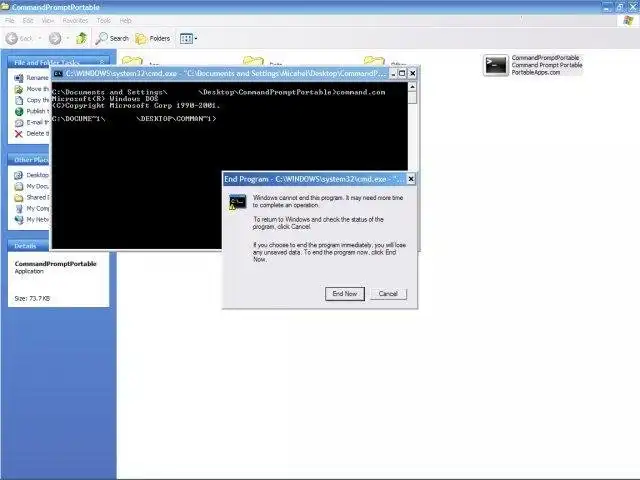The image size is (640, 480).
Task: Close the End Program dialog
Action: pyautogui.click(x=411, y=179)
